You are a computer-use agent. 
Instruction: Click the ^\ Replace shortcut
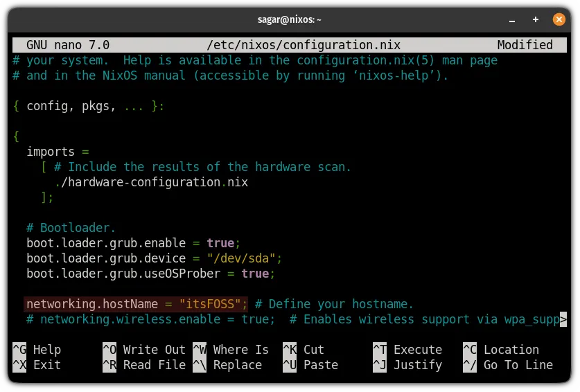[227, 365]
